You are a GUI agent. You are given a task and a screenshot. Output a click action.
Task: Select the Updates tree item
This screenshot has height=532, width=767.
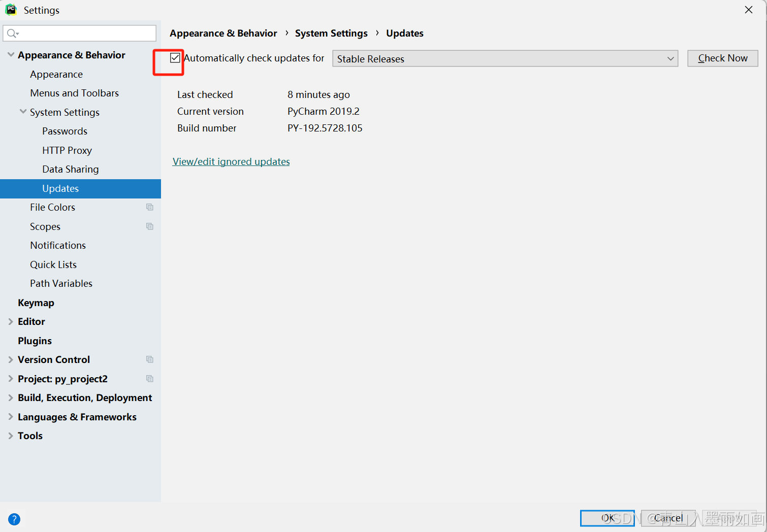pyautogui.click(x=80, y=188)
